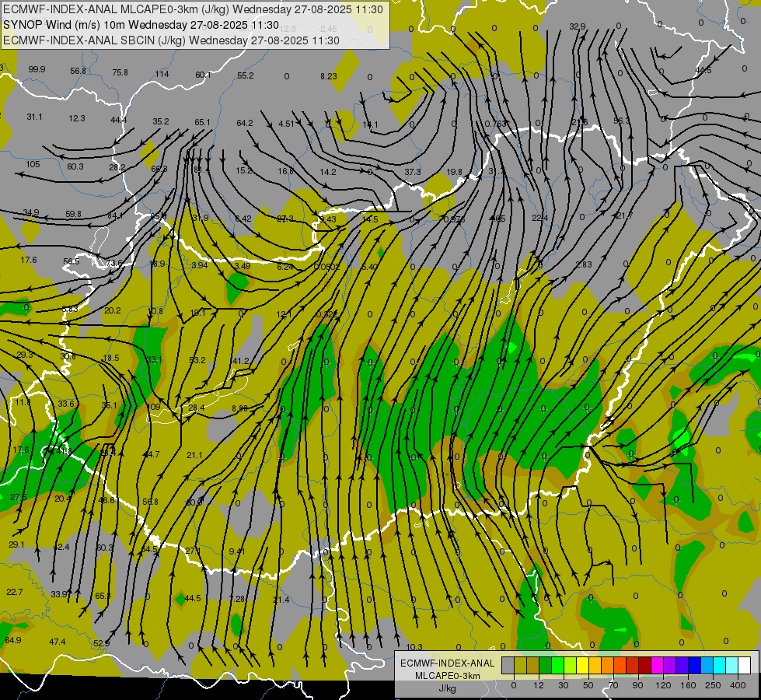Click the map value 21.1
The width and height of the screenshot is (761, 700).
(194, 455)
